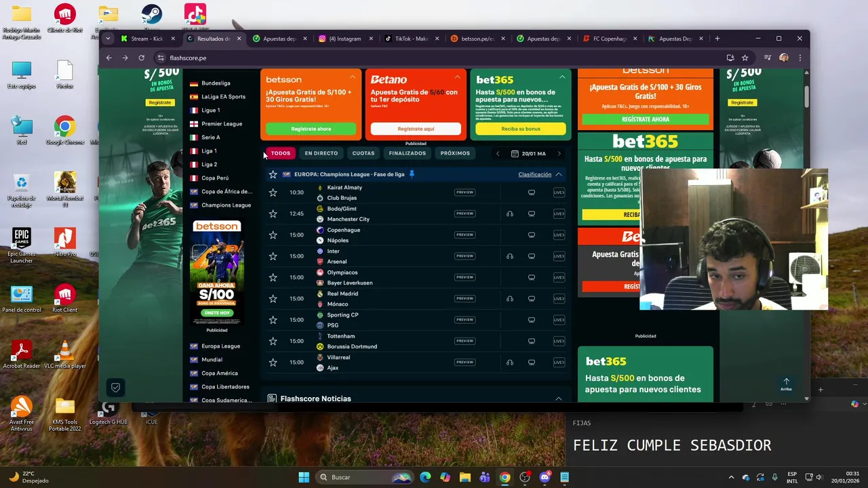Open the Clasificación link
Screen dimensions: 868x488
535,174
